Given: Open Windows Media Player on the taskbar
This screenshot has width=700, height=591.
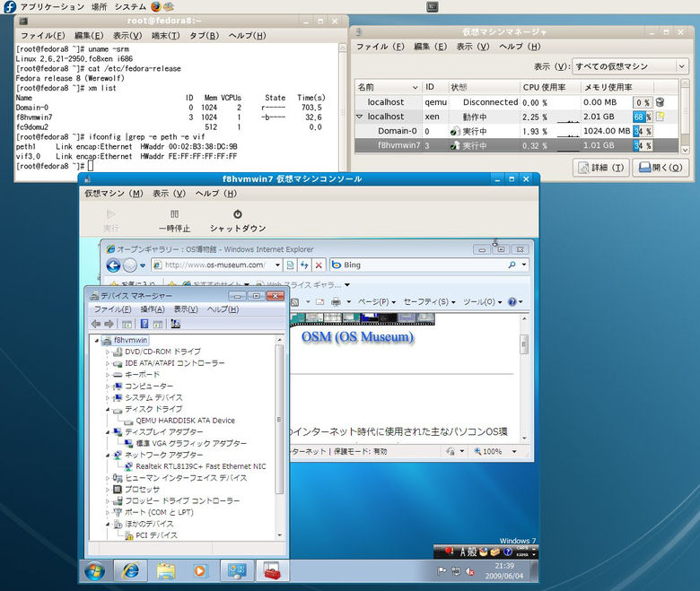Looking at the screenshot, I should [200, 571].
